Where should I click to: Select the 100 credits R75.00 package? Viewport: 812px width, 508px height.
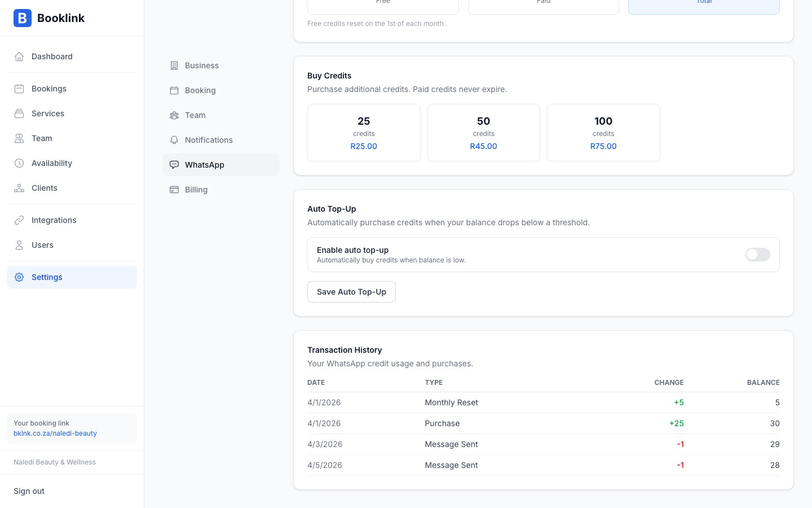pos(603,133)
